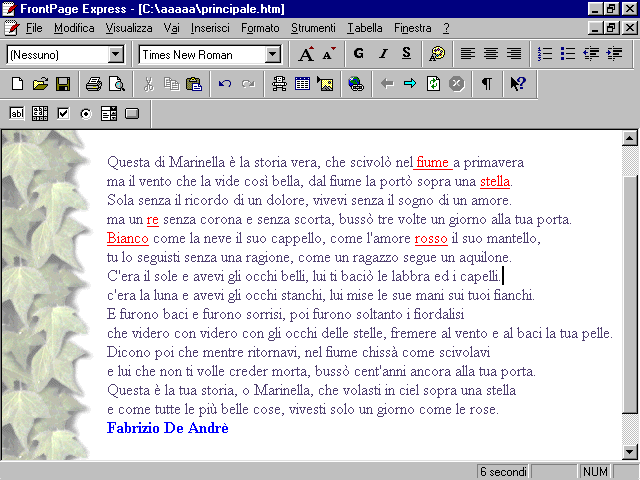Open Print Preview icon
This screenshot has height=480, width=640.
click(x=117, y=84)
